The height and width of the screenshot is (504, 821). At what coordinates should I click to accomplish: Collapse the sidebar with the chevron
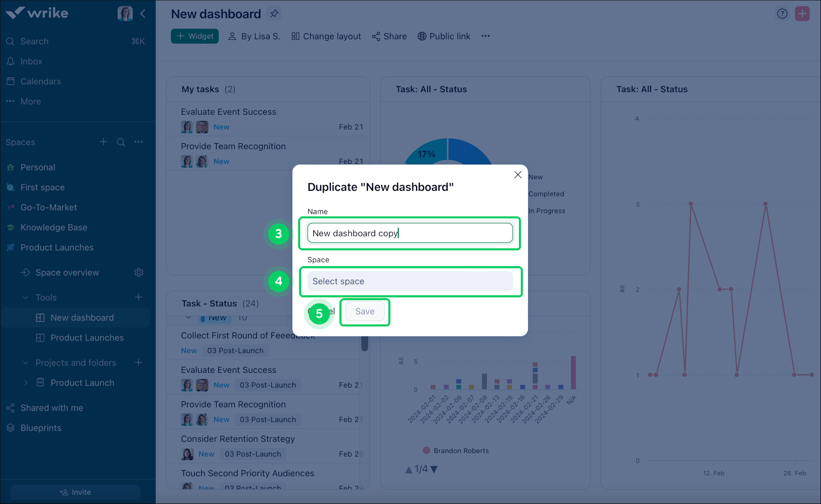pyautogui.click(x=143, y=14)
